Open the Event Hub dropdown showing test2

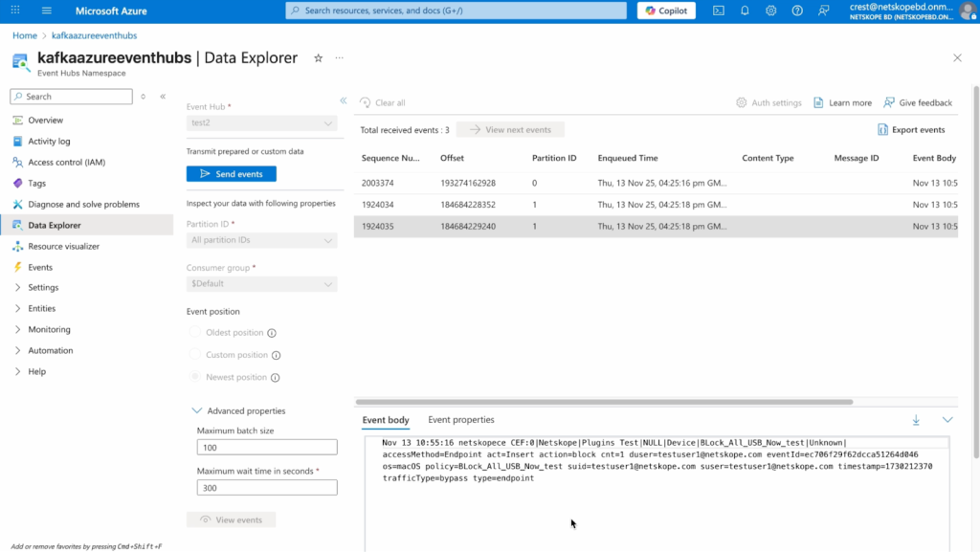pos(261,123)
